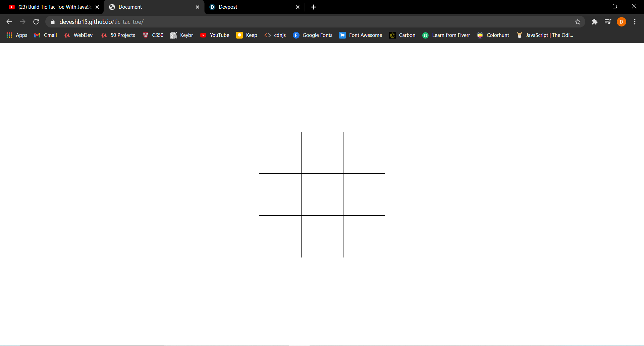Open the Keybr bookmark
The image size is (644, 346).
182,35
